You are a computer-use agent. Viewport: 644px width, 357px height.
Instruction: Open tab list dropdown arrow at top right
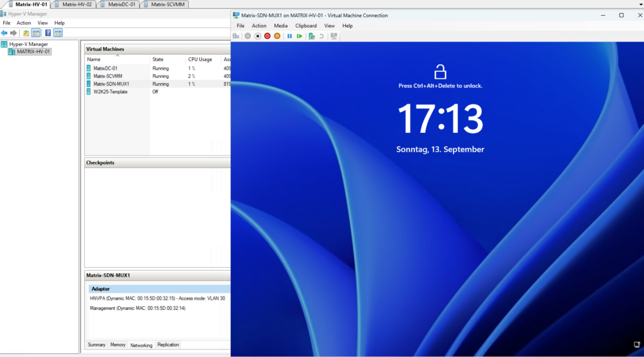640,4
